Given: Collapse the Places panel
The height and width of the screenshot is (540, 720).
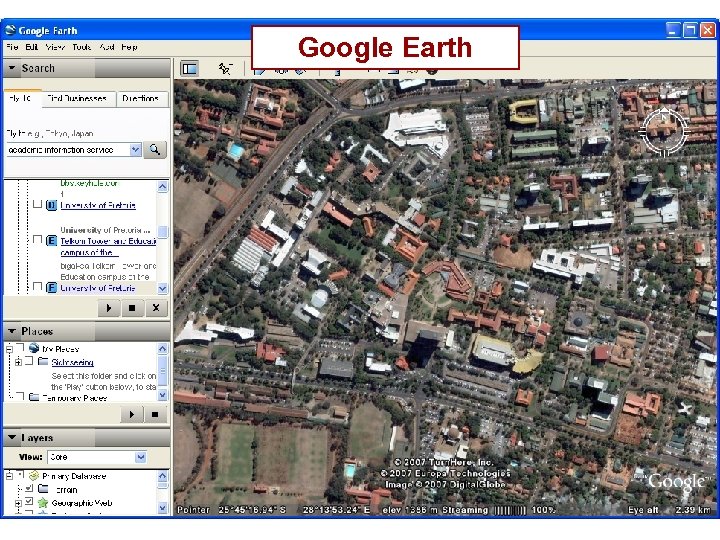Looking at the screenshot, I should 12,331.
